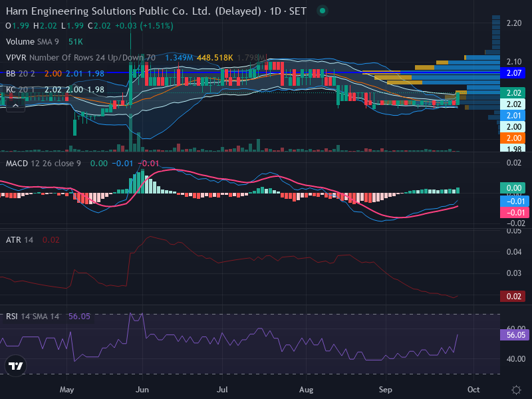Click the 1.349M VPVR up volume value
The width and height of the screenshot is (532, 399).
pyautogui.click(x=179, y=58)
